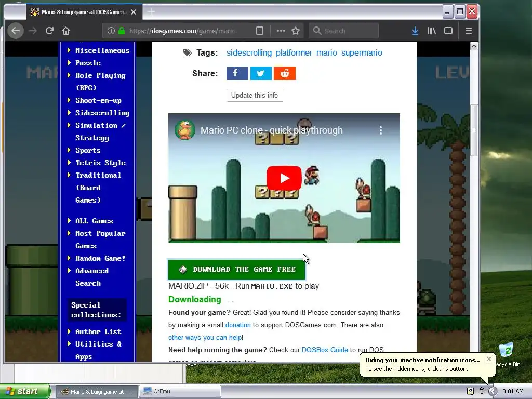Viewport: 532px width, 399px height.
Task: Click the green secure connection padlock
Action: [x=122, y=31]
